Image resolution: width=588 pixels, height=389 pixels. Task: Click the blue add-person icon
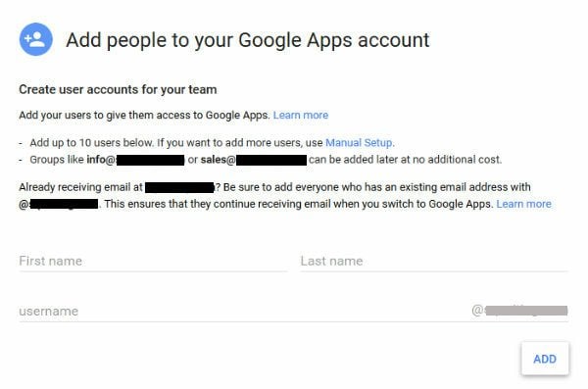(36, 39)
